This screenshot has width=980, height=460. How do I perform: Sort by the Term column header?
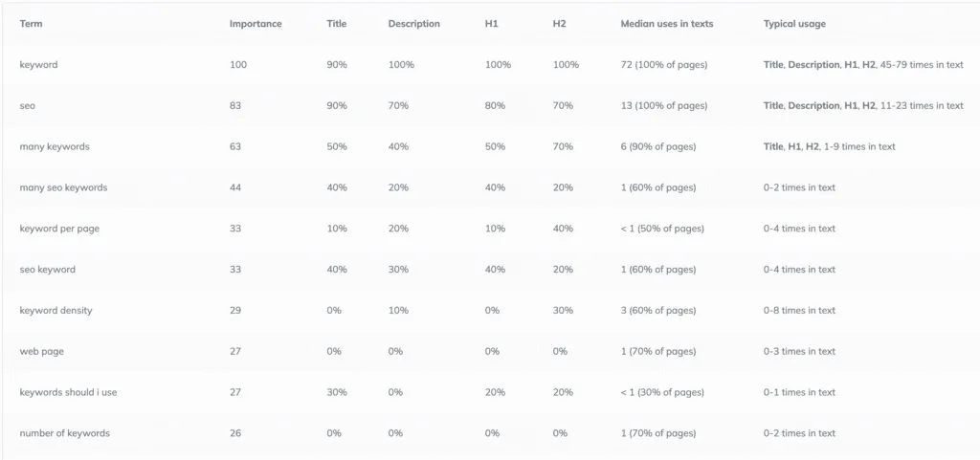pos(31,24)
